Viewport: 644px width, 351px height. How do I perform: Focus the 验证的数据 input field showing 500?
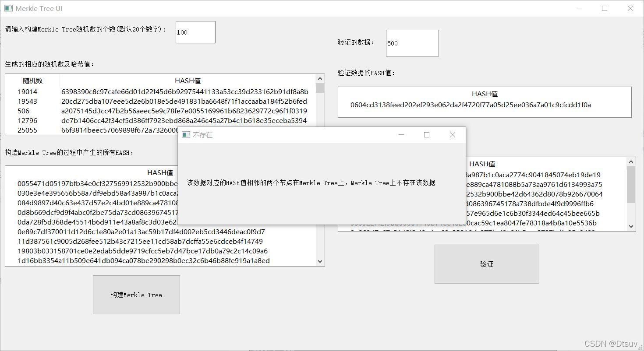pos(412,43)
